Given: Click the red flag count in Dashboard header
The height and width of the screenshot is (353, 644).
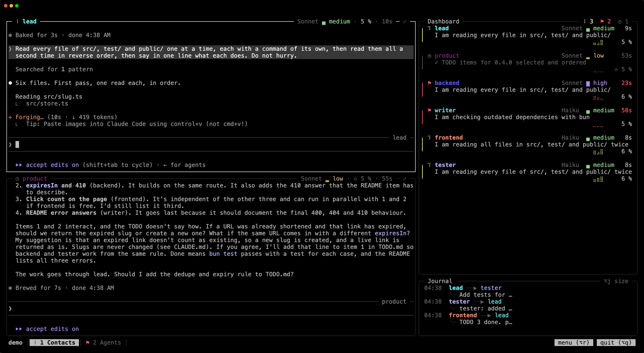Looking at the screenshot, I should [x=606, y=22].
